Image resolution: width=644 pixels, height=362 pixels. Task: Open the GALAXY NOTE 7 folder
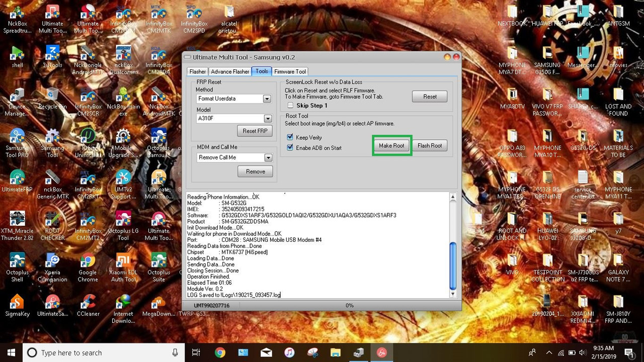[x=618, y=267]
